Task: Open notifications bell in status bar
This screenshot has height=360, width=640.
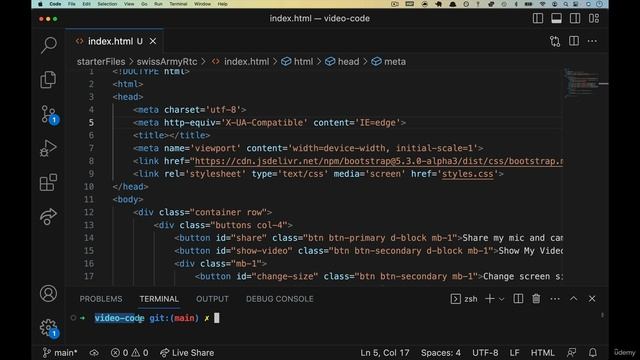Action: tap(593, 353)
